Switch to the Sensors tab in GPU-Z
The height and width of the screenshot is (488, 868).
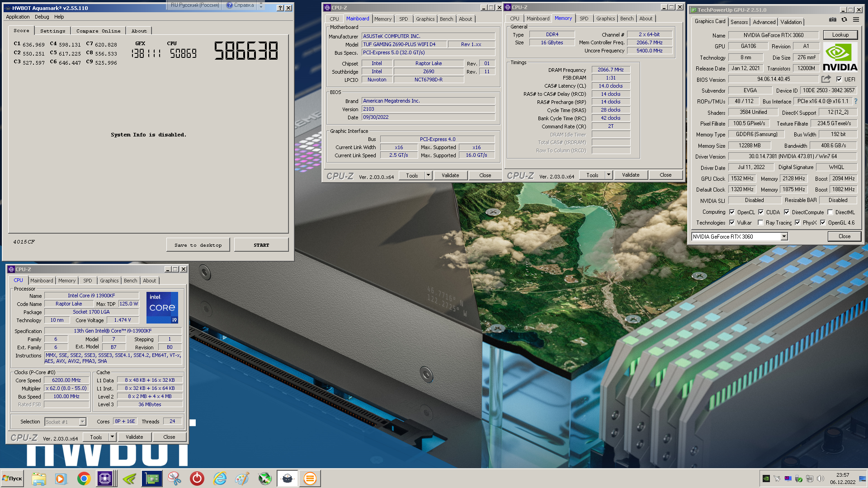click(x=739, y=22)
